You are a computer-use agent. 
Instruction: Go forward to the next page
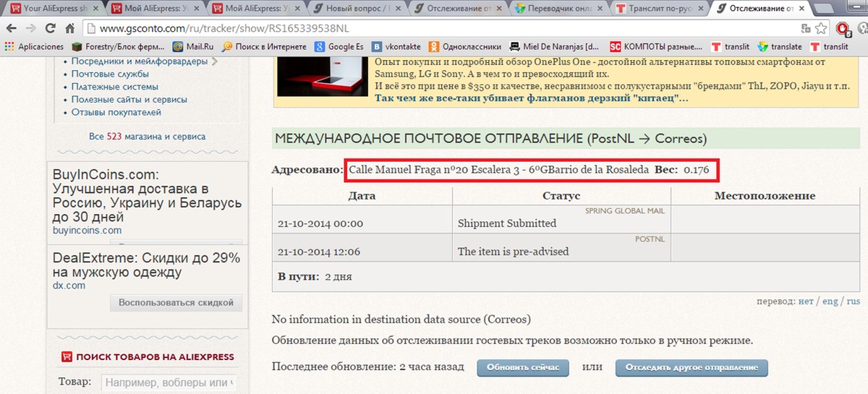[x=31, y=29]
